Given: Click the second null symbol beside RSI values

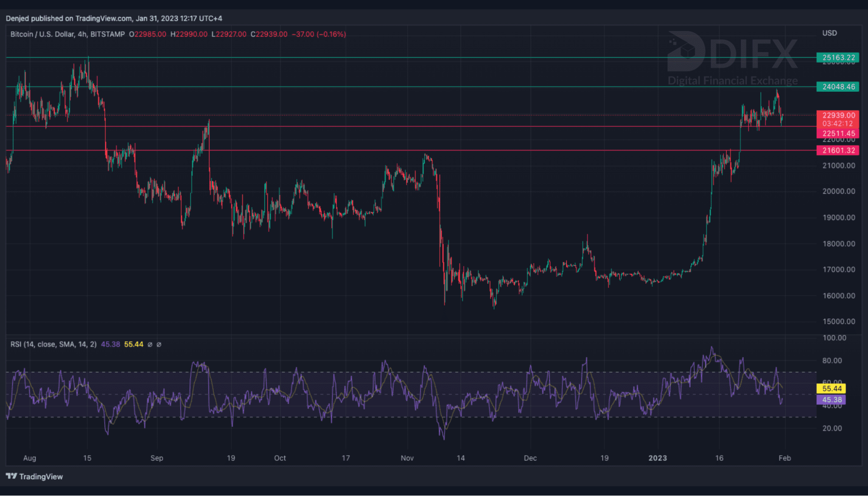Looking at the screenshot, I should [159, 344].
